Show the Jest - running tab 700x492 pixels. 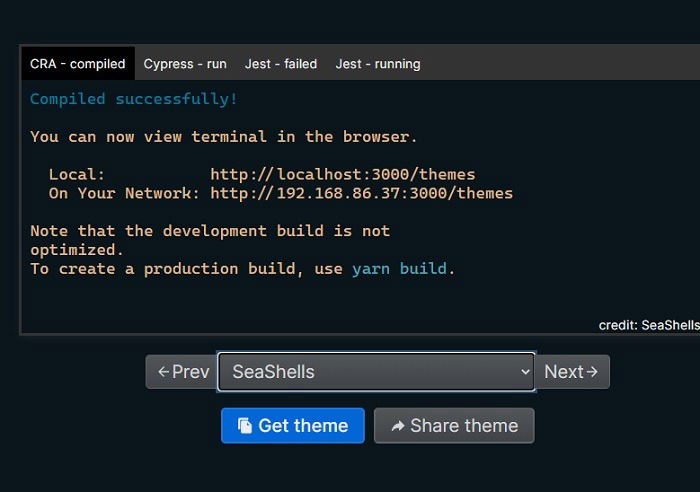click(x=378, y=63)
